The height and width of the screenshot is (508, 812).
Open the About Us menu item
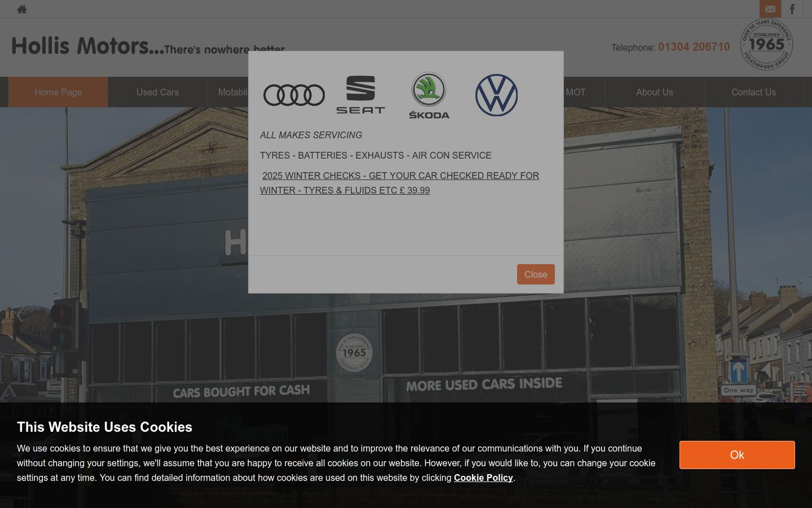(655, 92)
